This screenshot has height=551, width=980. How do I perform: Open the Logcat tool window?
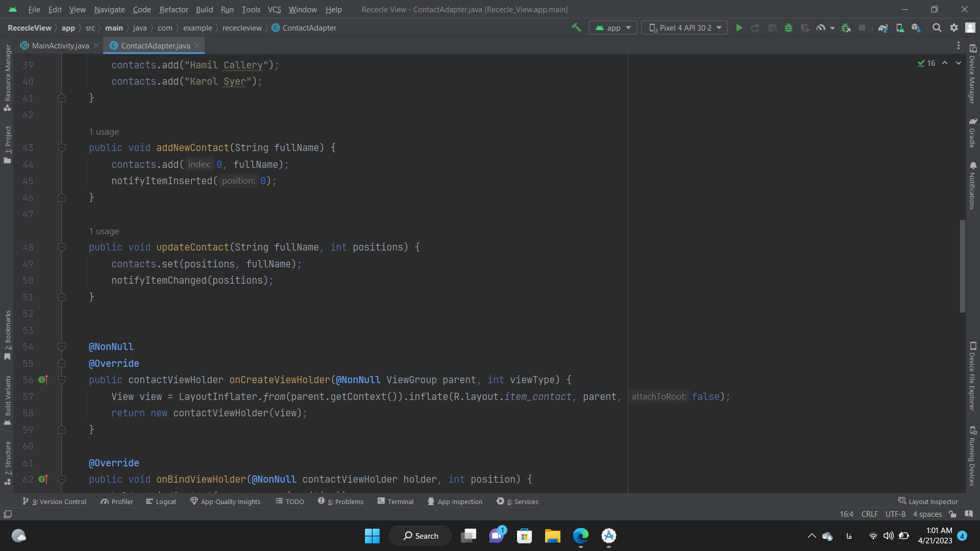coord(161,502)
